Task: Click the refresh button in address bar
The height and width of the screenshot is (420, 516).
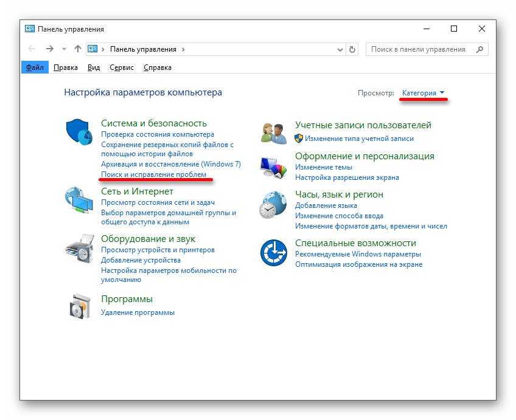Action: coord(352,49)
